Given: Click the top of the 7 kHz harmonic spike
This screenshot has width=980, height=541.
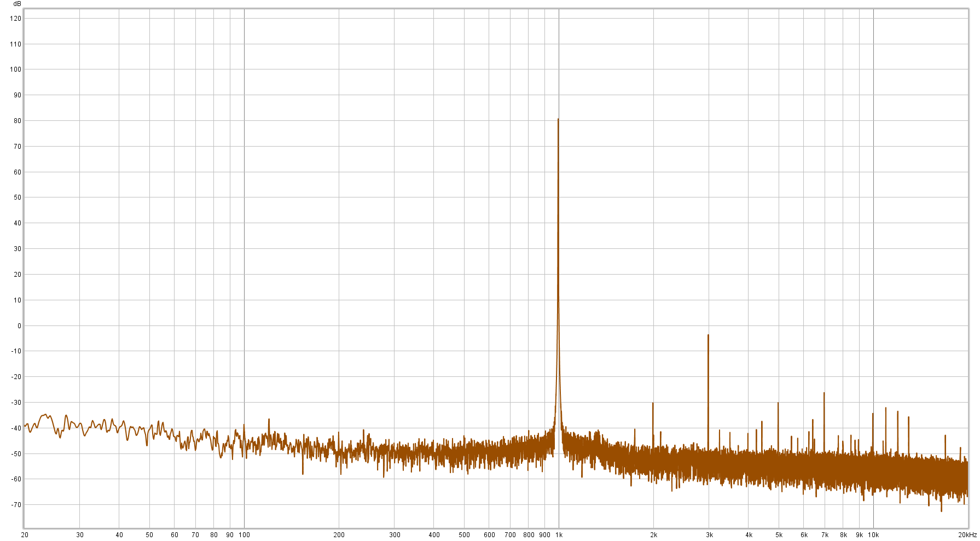Looking at the screenshot, I should tap(824, 393).
